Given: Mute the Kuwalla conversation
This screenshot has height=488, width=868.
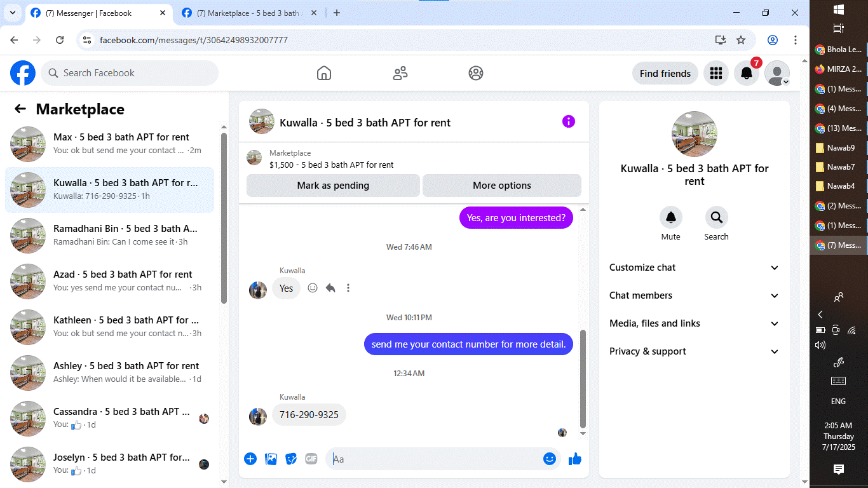Looking at the screenshot, I should pyautogui.click(x=670, y=217).
